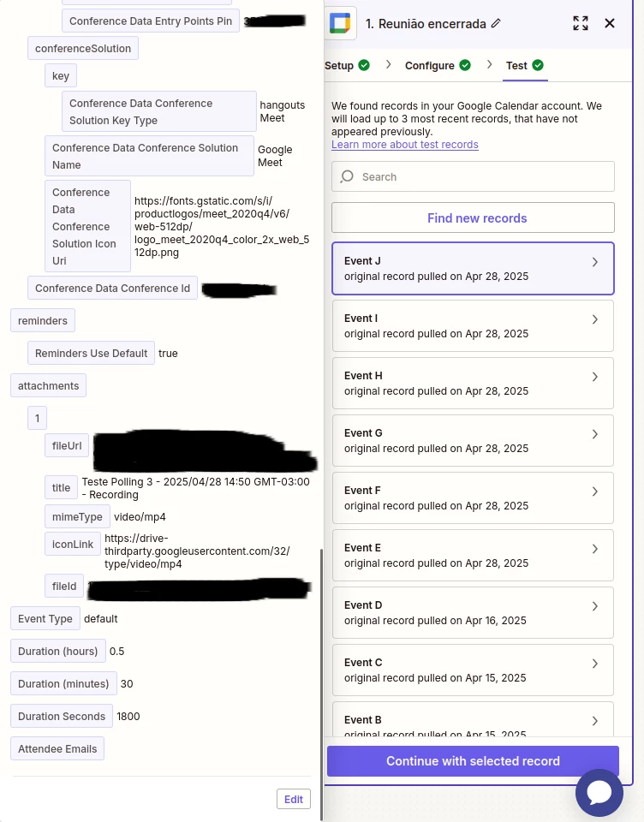Select the Event E record title
The width and height of the screenshot is (644, 822).
362,548
